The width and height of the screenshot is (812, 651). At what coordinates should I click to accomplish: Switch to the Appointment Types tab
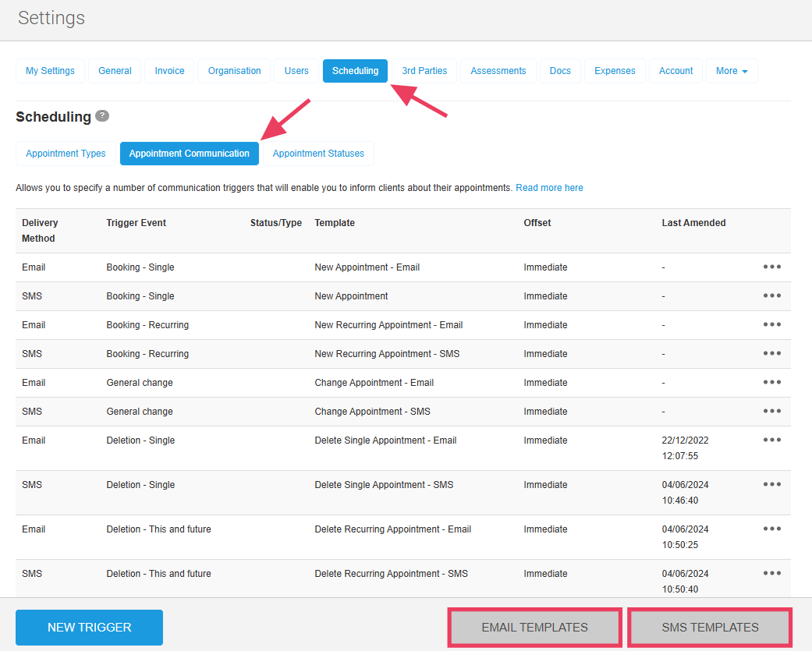[66, 154]
